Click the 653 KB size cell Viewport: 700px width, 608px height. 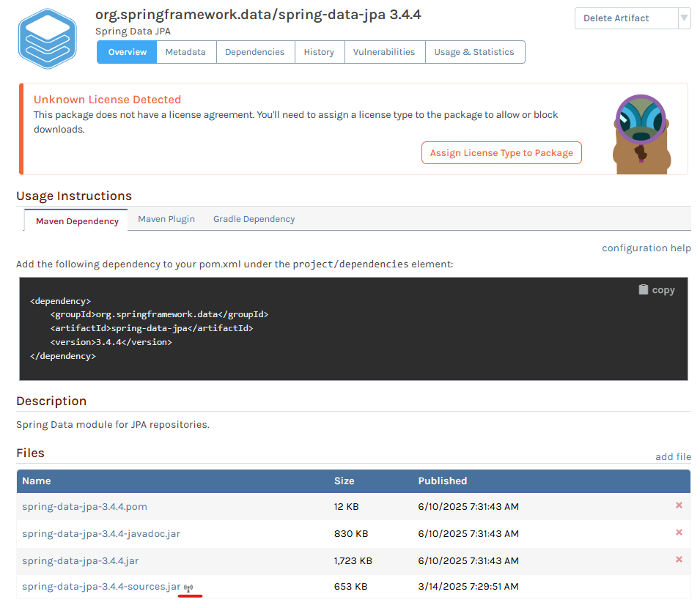coord(350,587)
